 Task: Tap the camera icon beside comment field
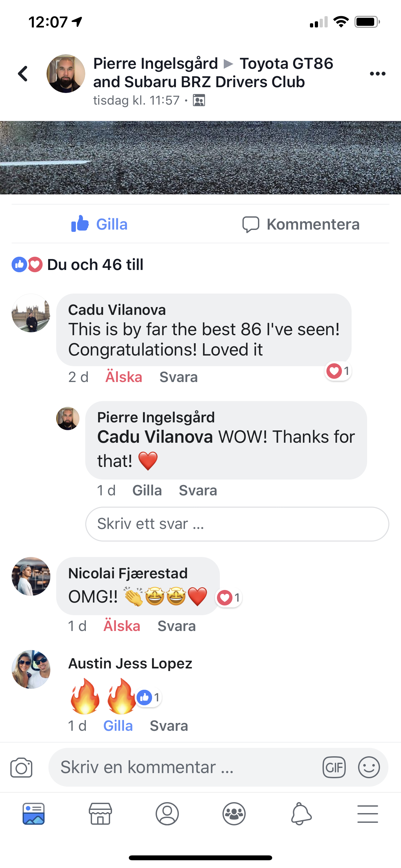coord(21,768)
